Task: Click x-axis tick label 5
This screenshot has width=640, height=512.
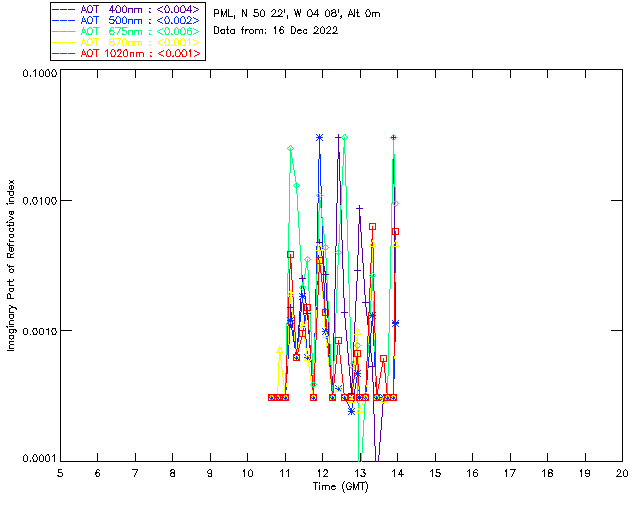Action: (60, 473)
